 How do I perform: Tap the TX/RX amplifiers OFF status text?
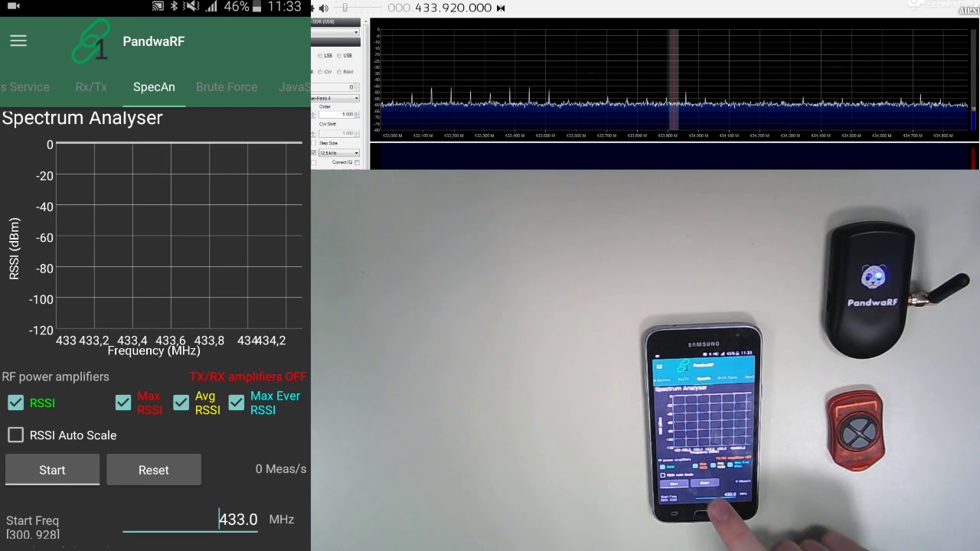248,377
